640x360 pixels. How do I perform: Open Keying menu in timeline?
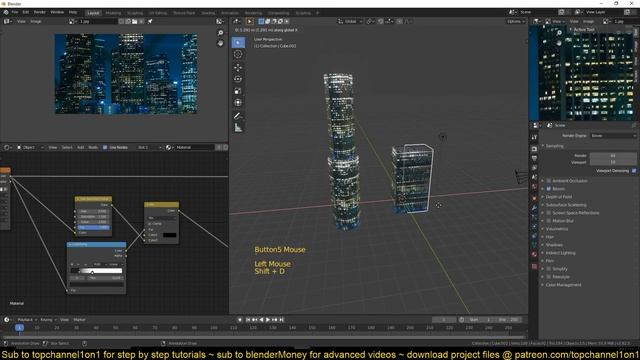pos(48,320)
